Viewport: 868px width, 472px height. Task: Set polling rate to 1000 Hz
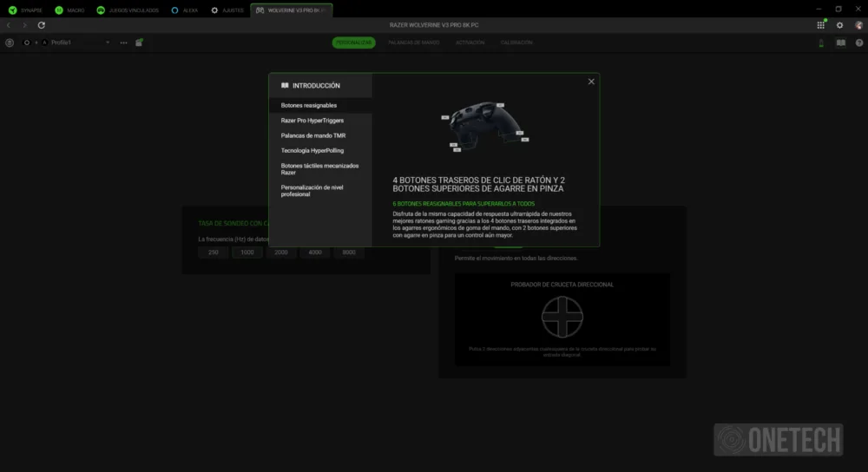point(247,252)
